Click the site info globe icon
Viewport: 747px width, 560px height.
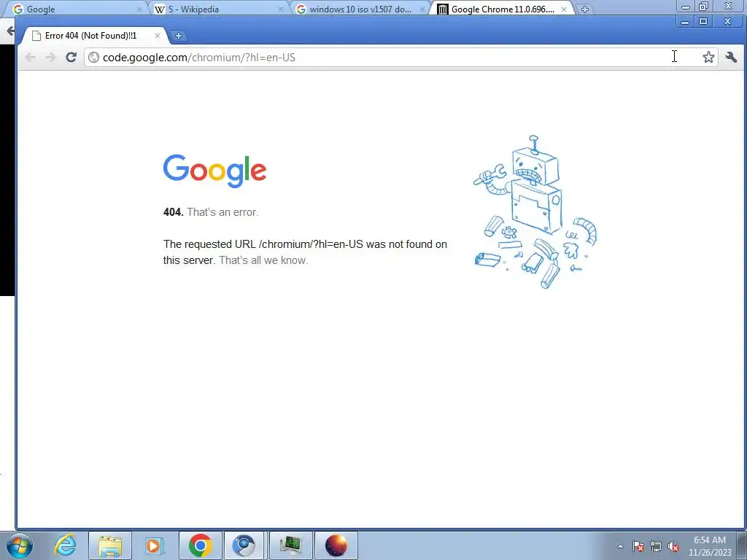pos(94,57)
